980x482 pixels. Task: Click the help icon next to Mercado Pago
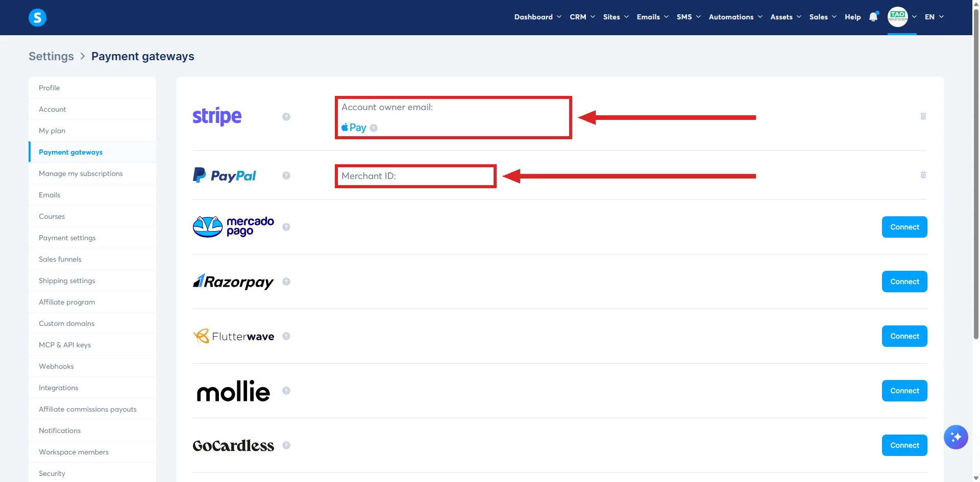pos(286,227)
